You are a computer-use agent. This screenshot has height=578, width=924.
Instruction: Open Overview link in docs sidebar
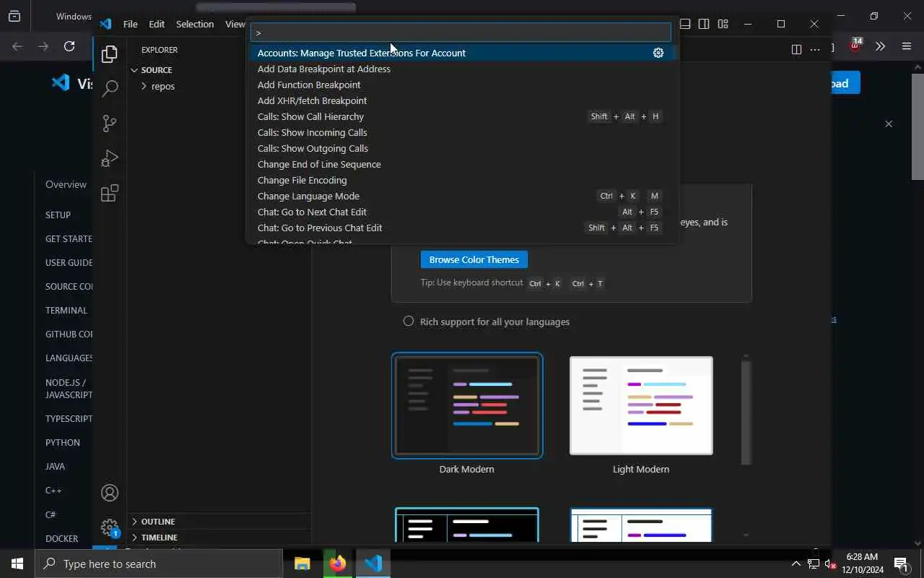66,184
